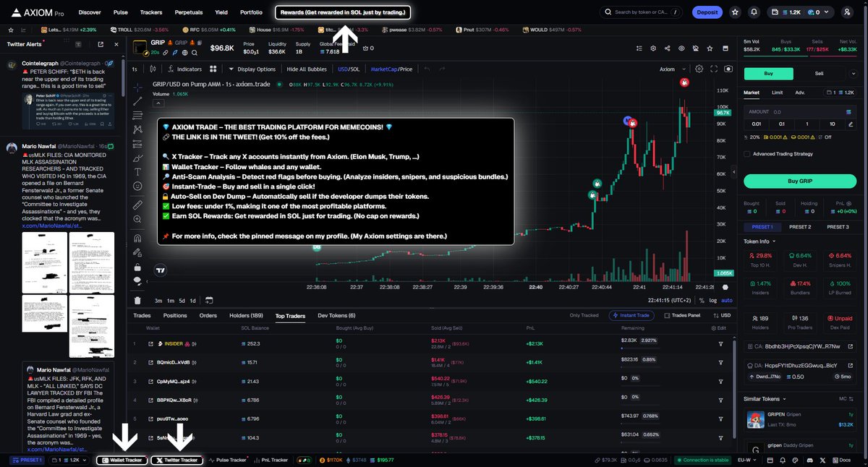This screenshot has width=868, height=467.
Task: Toggle the Only Tracked filter
Action: tap(584, 315)
